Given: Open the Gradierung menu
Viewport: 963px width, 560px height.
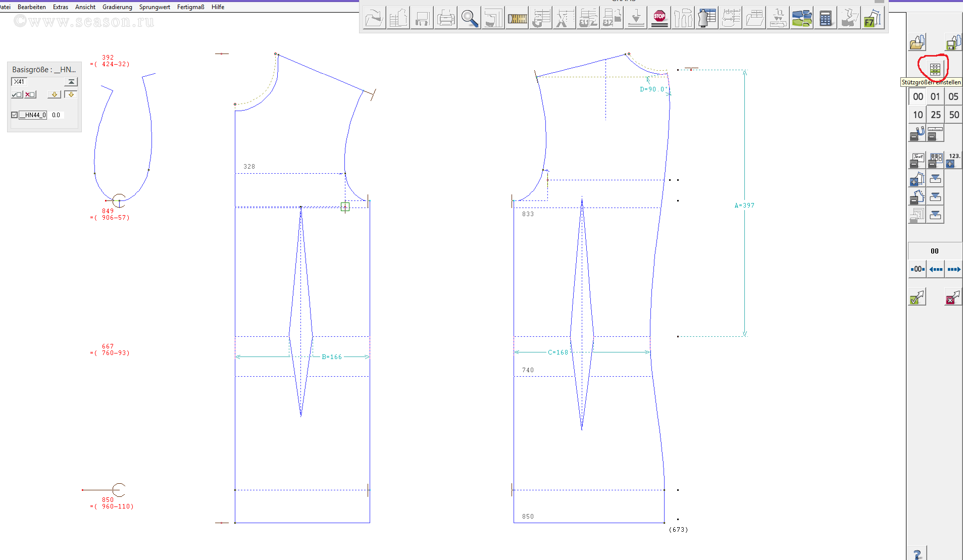Looking at the screenshot, I should pyautogui.click(x=117, y=7).
